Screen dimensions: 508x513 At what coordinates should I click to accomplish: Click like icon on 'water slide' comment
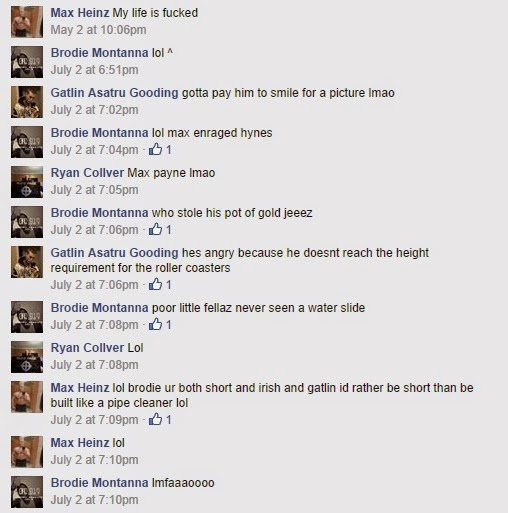click(155, 324)
